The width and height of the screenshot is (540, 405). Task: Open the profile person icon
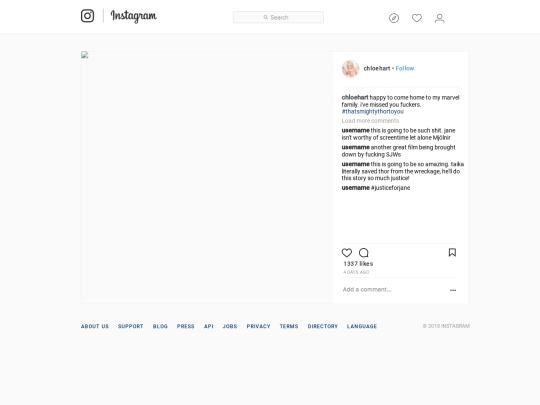click(439, 18)
